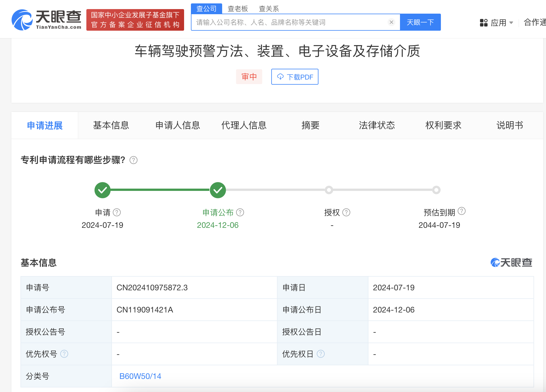Click help icon beside 申请公布 step
546x392 pixels.
point(240,212)
